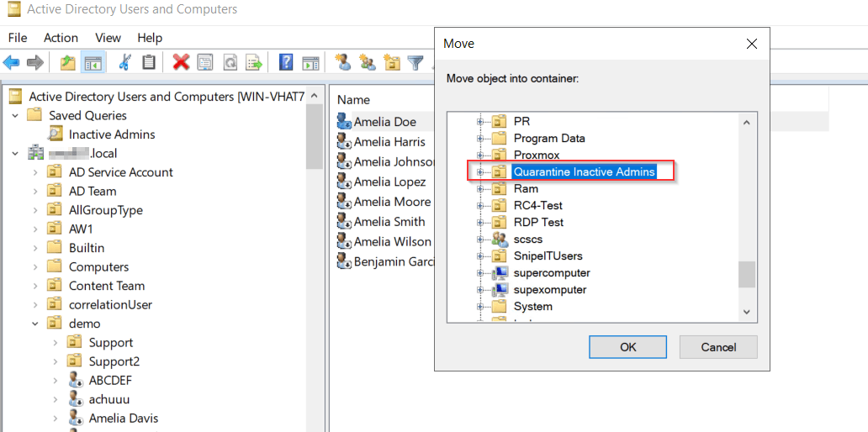This screenshot has width=868, height=432.
Task: Select the AW1 tree item
Action: (82, 229)
